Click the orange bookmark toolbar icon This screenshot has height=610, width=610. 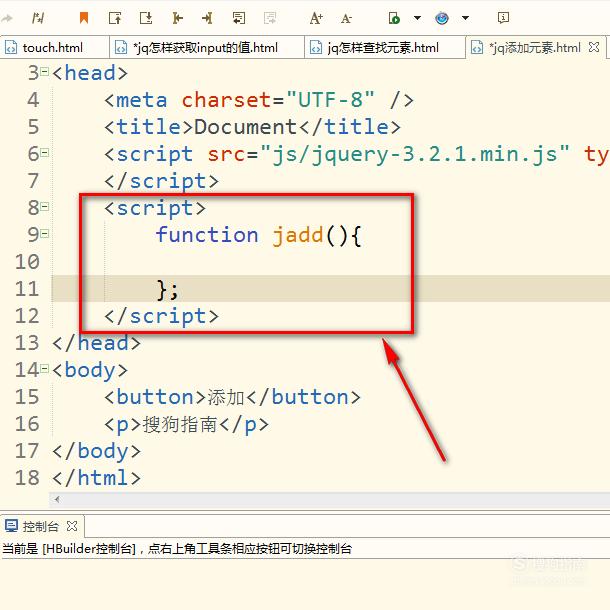pyautogui.click(x=84, y=18)
